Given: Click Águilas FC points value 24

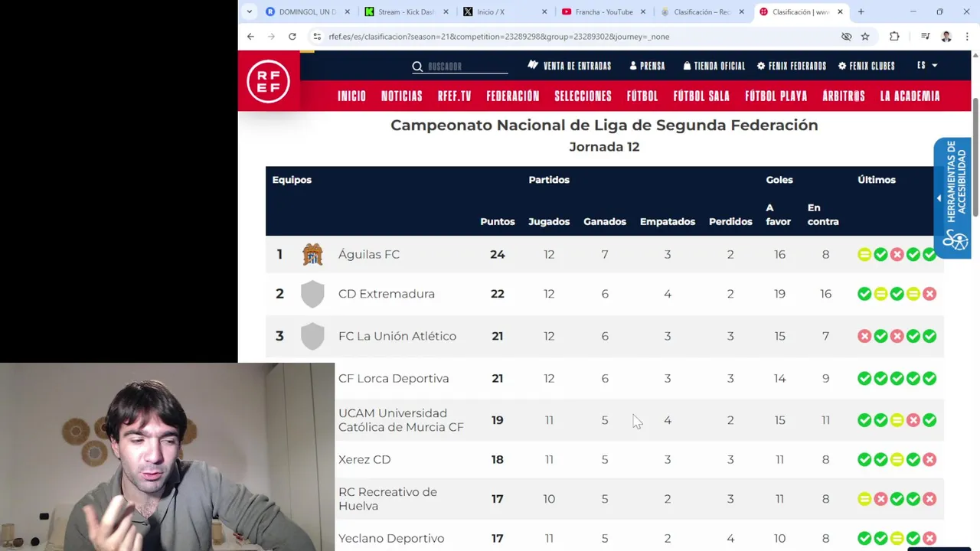Looking at the screenshot, I should coord(498,254).
